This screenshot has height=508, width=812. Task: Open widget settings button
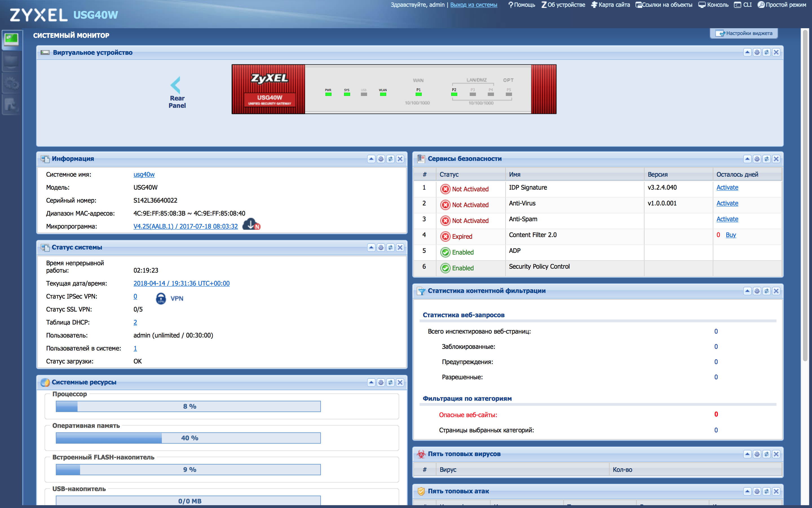pyautogui.click(x=743, y=33)
